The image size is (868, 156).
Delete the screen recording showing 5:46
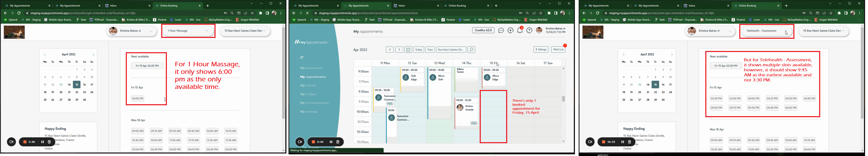(49, 142)
